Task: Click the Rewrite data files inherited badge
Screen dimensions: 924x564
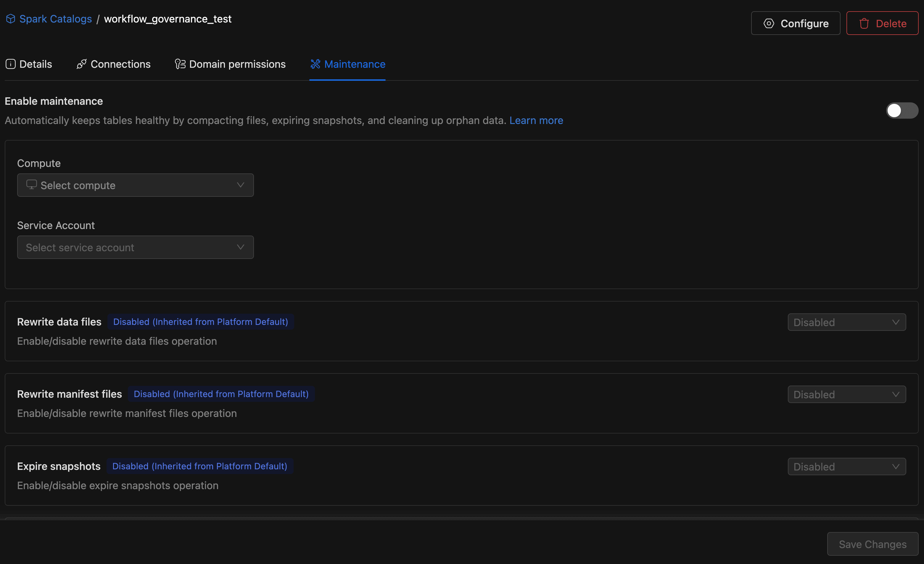Action: click(x=201, y=322)
